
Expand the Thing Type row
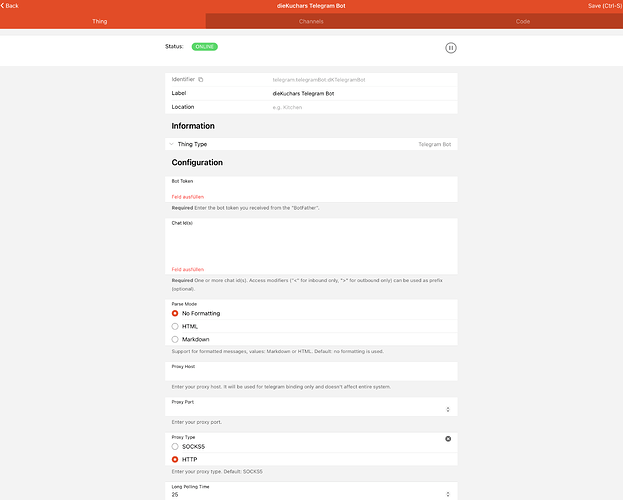[x=311, y=144]
